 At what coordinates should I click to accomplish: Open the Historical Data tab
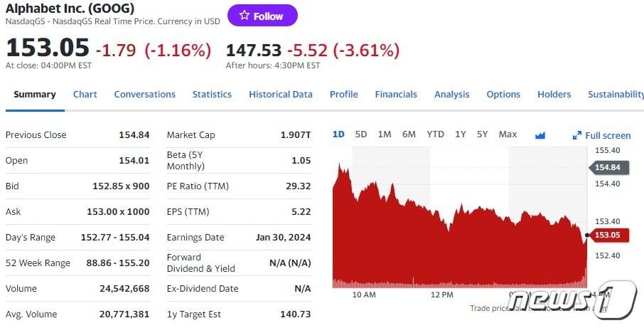pos(281,94)
